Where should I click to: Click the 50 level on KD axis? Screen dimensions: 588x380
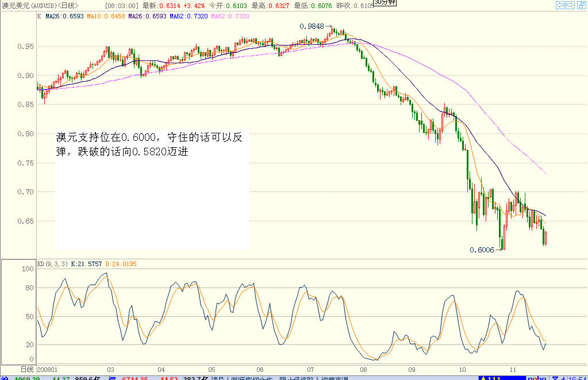30,317
